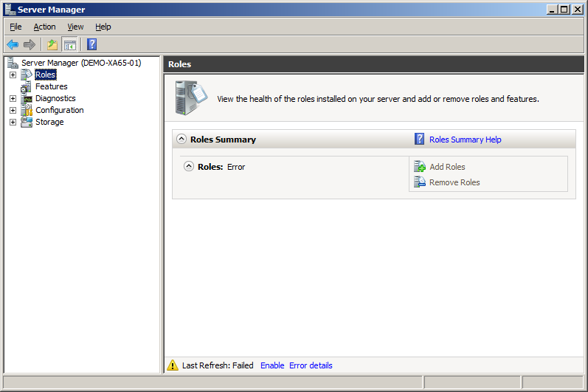Click the Last Refresh warning triangle icon
The height and width of the screenshot is (392, 588).
click(x=173, y=365)
